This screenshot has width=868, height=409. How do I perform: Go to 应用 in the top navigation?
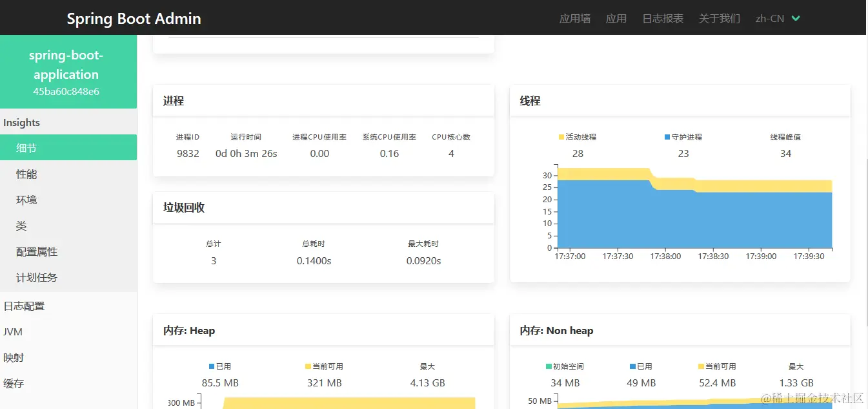[x=616, y=19]
